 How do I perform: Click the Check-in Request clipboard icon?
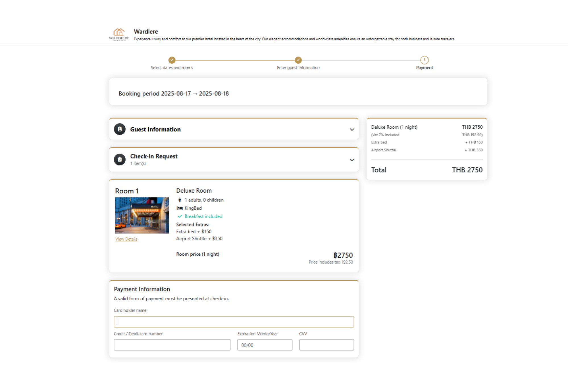[120, 160]
